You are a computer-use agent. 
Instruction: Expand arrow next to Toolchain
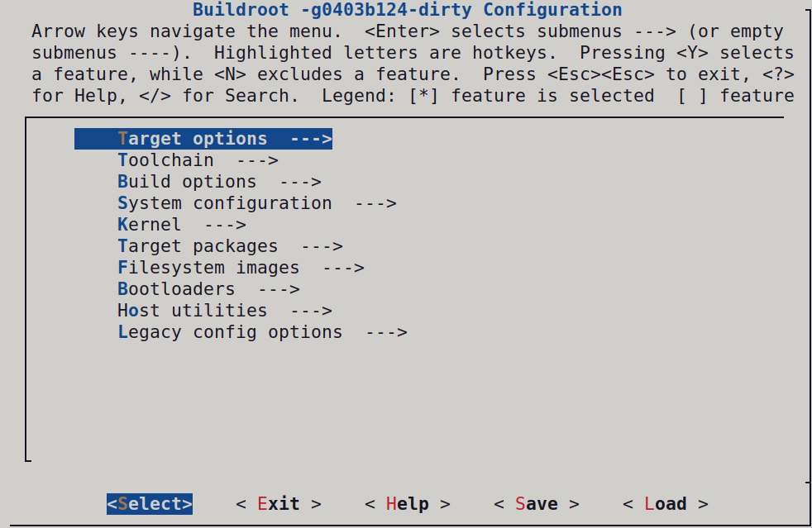click(x=257, y=160)
